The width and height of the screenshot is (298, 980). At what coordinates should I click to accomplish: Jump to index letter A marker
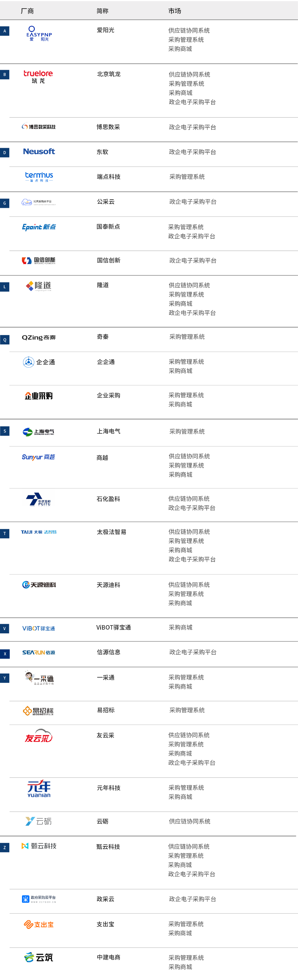[4, 31]
